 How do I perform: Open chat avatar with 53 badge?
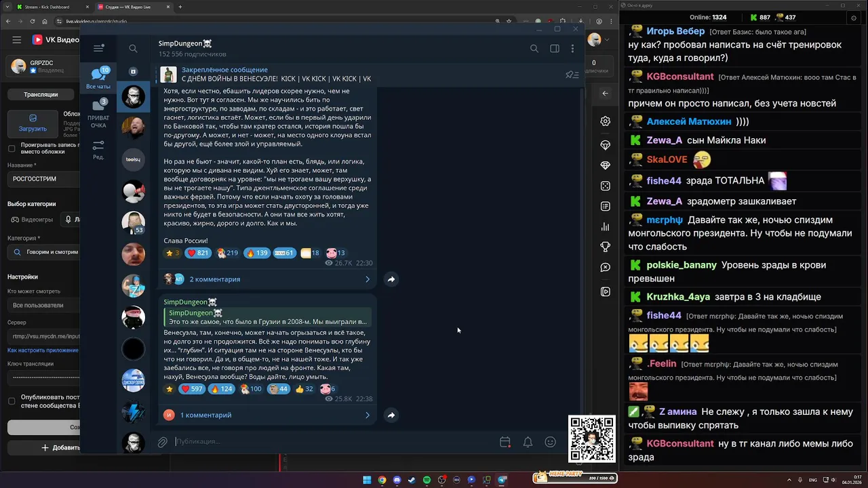[x=133, y=222]
